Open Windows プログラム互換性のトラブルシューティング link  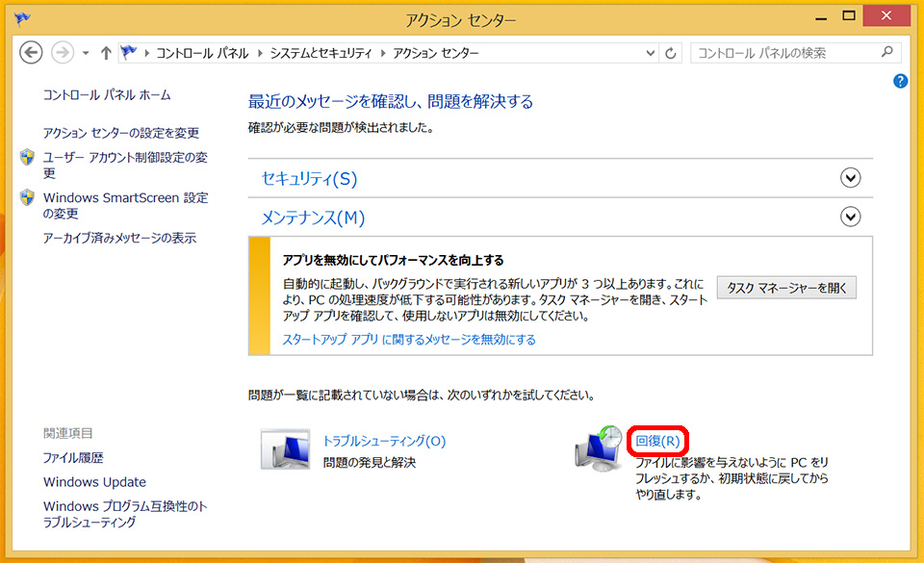tap(125, 514)
